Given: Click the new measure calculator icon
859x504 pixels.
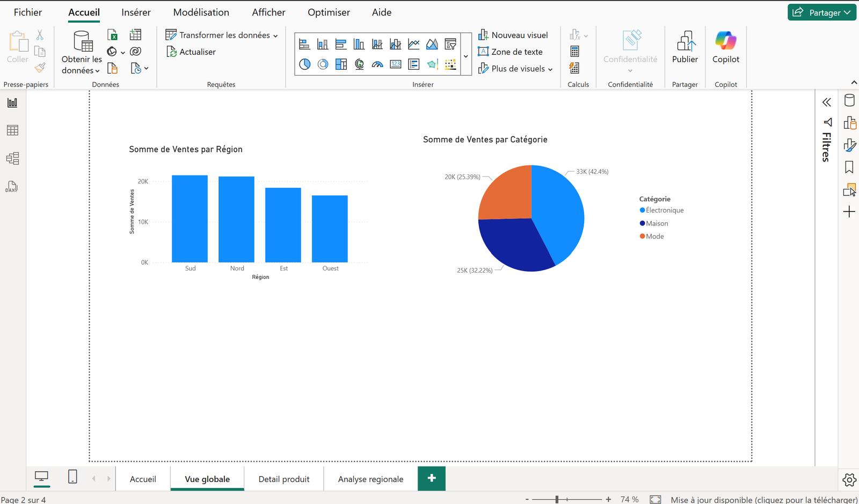Looking at the screenshot, I should pyautogui.click(x=574, y=52).
